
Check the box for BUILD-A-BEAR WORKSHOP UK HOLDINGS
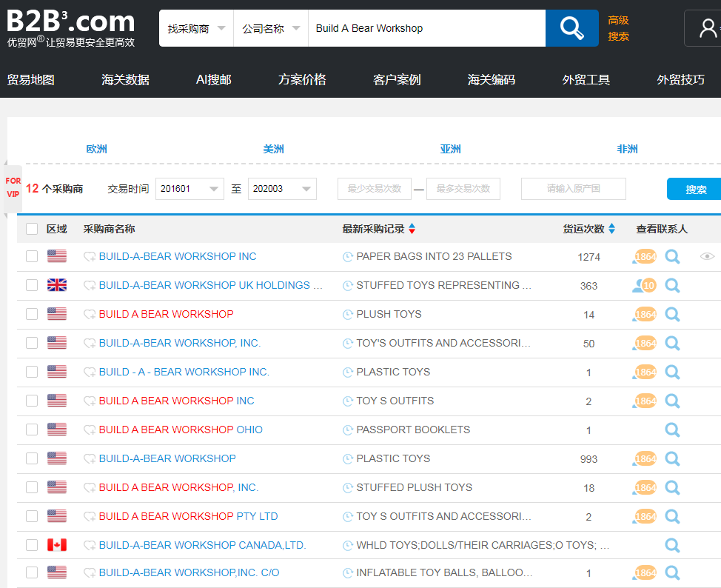point(32,286)
